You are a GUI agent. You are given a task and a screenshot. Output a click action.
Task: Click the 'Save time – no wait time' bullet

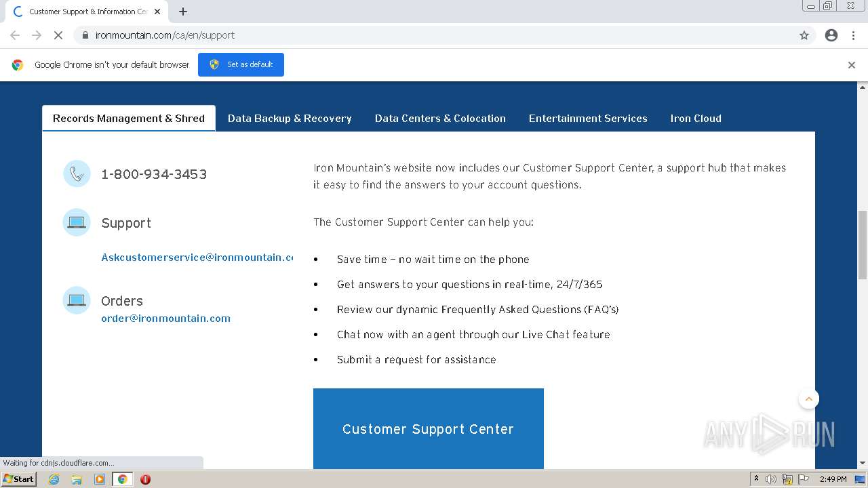point(433,259)
